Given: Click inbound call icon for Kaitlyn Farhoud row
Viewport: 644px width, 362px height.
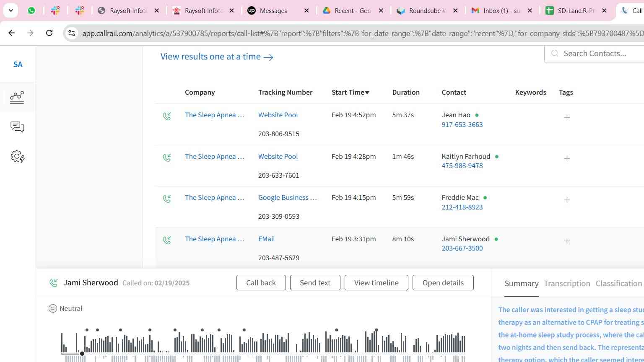Looking at the screenshot, I should tap(167, 158).
